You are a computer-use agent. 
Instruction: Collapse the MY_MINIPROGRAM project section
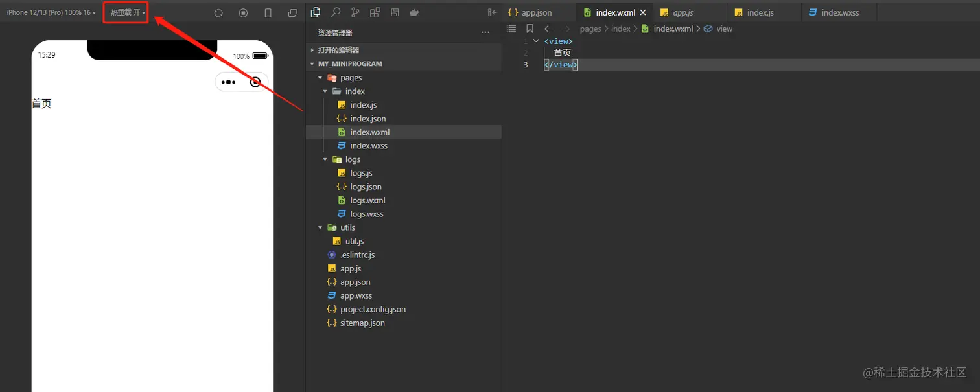tap(404, 63)
